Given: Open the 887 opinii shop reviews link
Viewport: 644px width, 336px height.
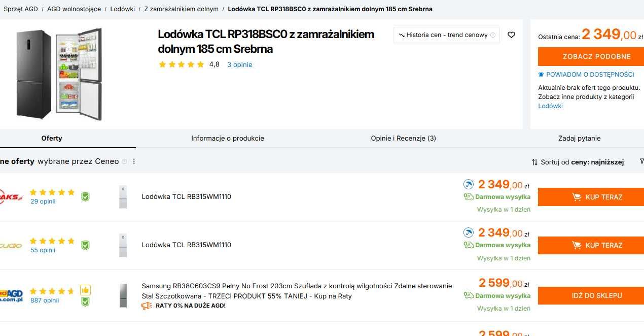Looking at the screenshot, I should (45, 300).
